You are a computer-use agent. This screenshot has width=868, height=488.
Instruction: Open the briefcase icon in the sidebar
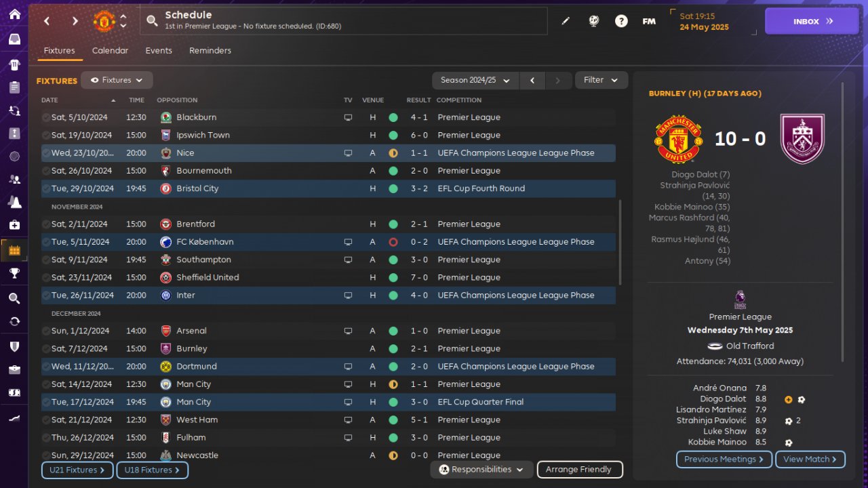14,369
